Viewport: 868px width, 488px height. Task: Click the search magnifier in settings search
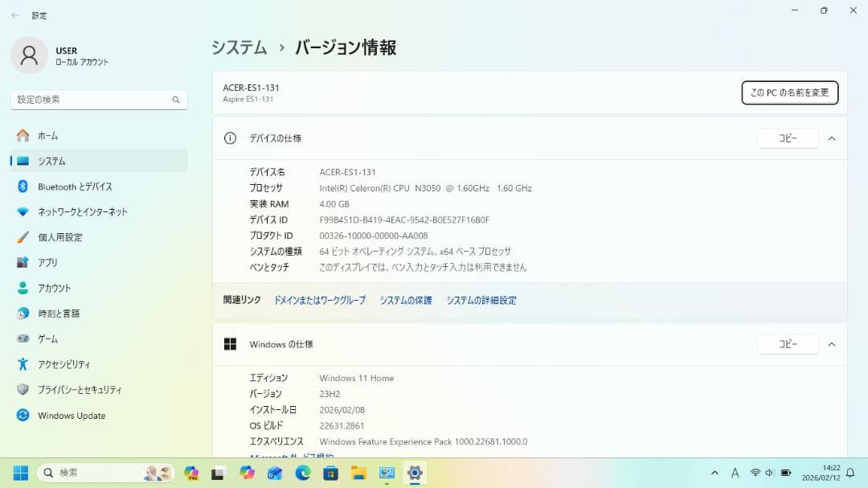tap(175, 100)
